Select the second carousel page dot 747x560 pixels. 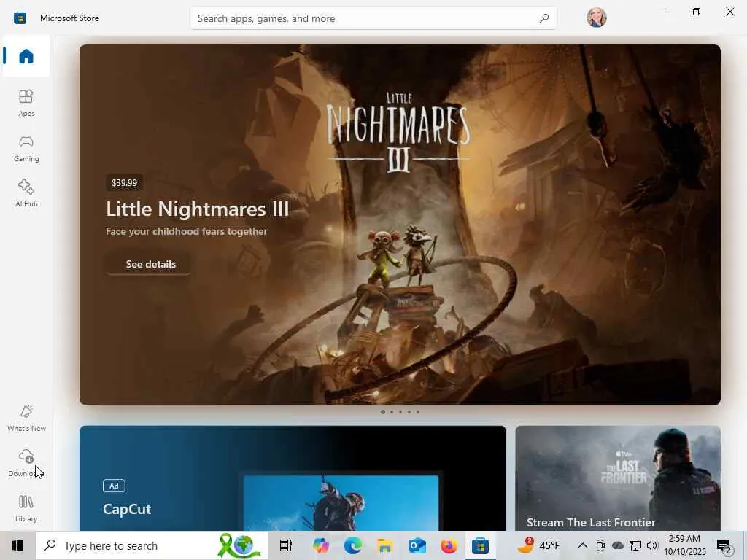(392, 412)
